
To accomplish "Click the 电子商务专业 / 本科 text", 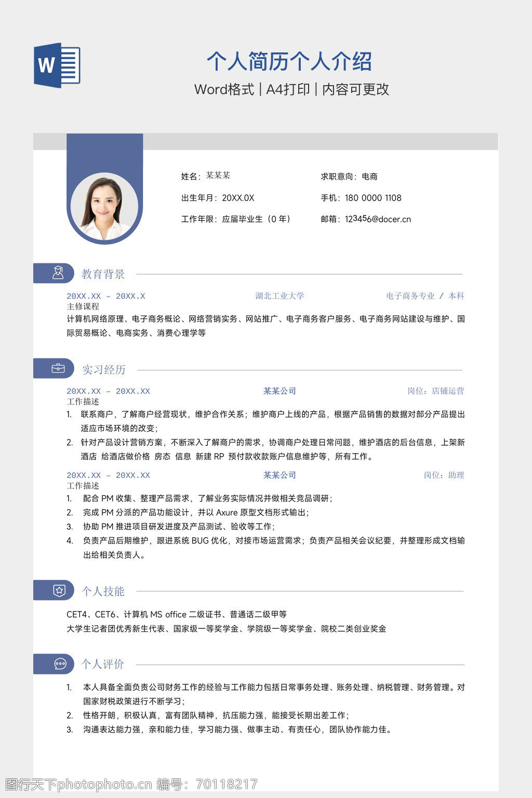I will pyautogui.click(x=424, y=296).
